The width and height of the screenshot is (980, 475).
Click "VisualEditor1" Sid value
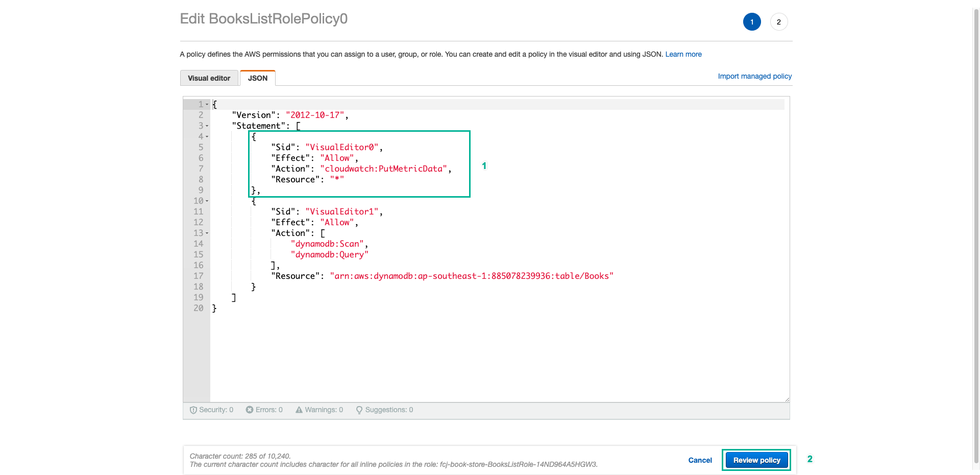pos(342,212)
